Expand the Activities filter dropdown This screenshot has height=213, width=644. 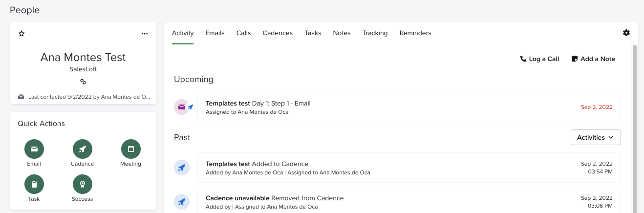tap(595, 137)
